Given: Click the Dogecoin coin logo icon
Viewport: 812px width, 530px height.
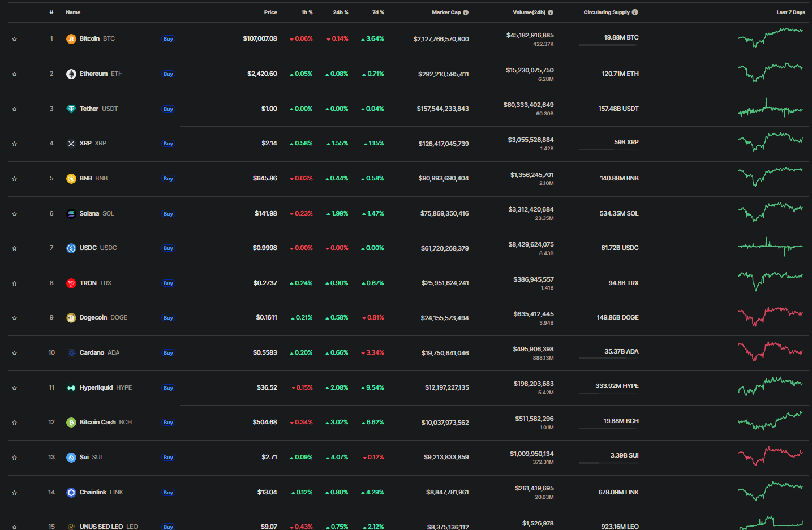Looking at the screenshot, I should pyautogui.click(x=71, y=318).
